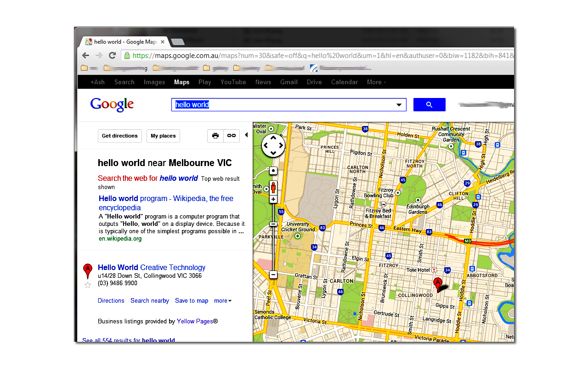Click the red A marker in results list
Viewport: 588px width, 368px height.
pyautogui.click(x=87, y=271)
